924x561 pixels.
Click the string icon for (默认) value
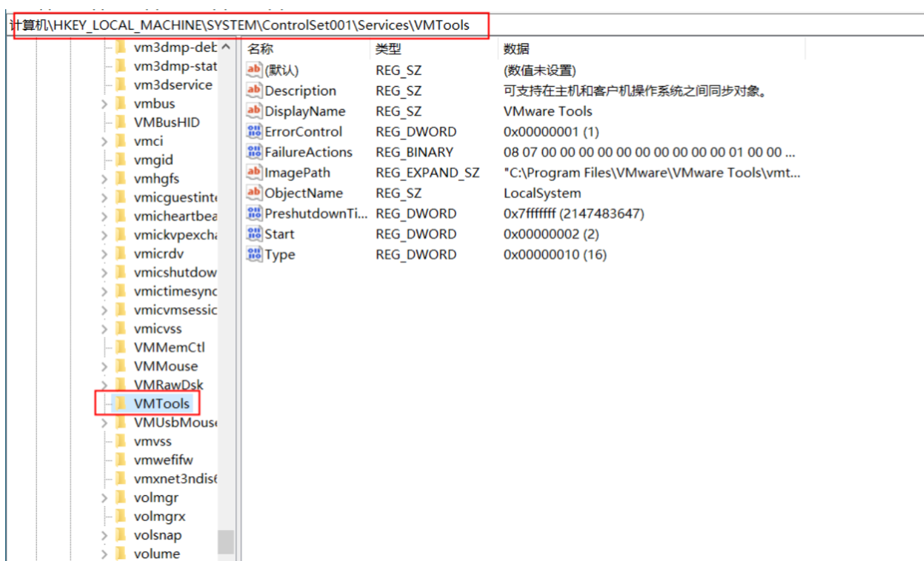[x=254, y=70]
